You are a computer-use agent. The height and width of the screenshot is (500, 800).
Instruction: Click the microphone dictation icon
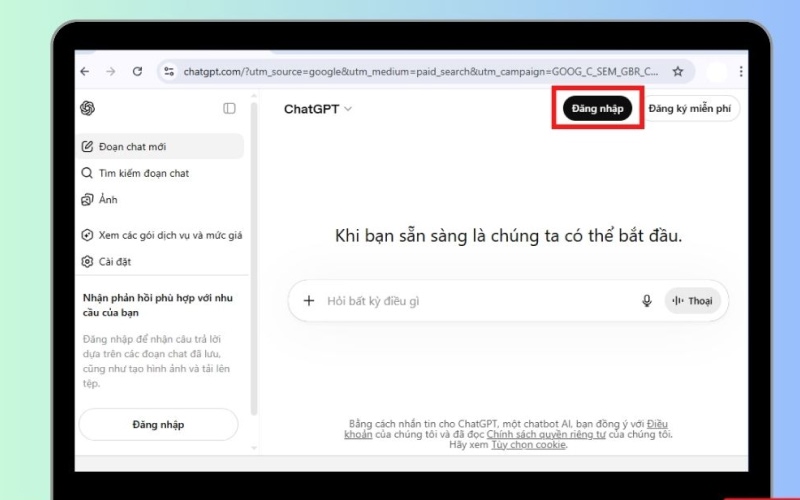(646, 301)
